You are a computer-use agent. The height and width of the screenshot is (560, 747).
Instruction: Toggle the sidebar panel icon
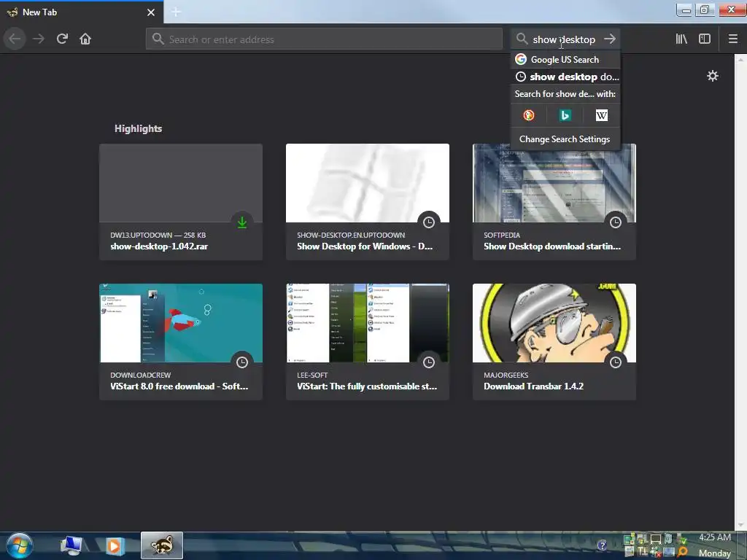click(705, 39)
